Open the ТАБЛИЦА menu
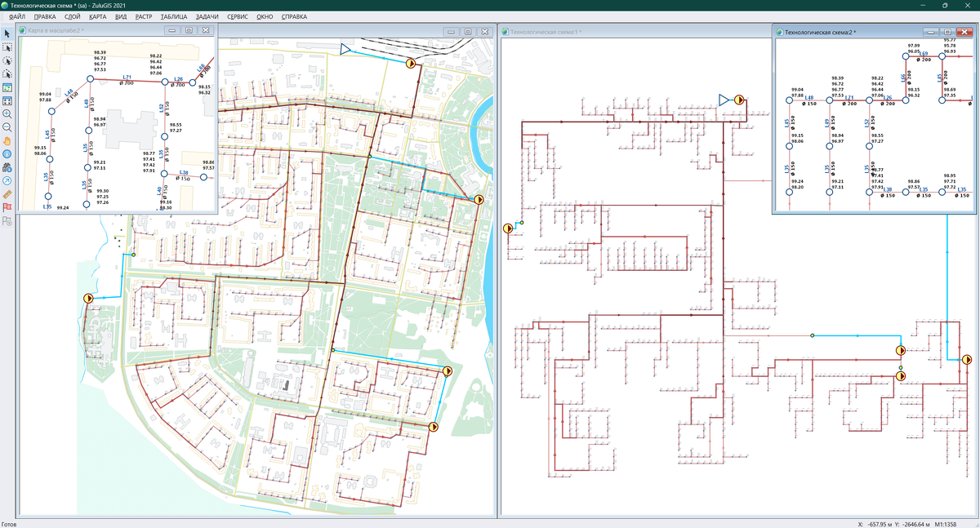 [174, 16]
